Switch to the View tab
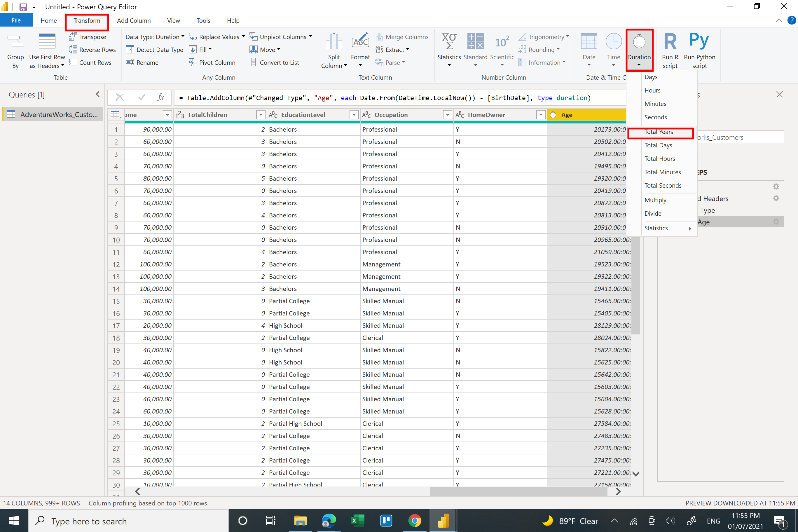The image size is (798, 532). (x=173, y=20)
